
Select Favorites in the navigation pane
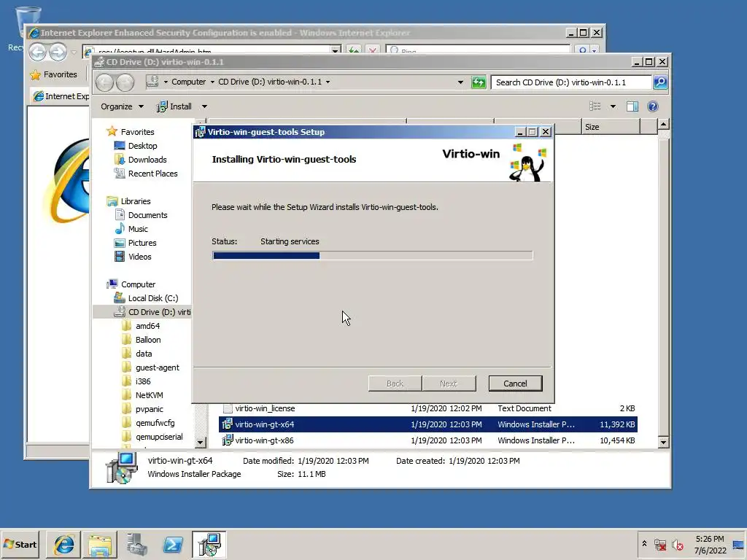137,132
